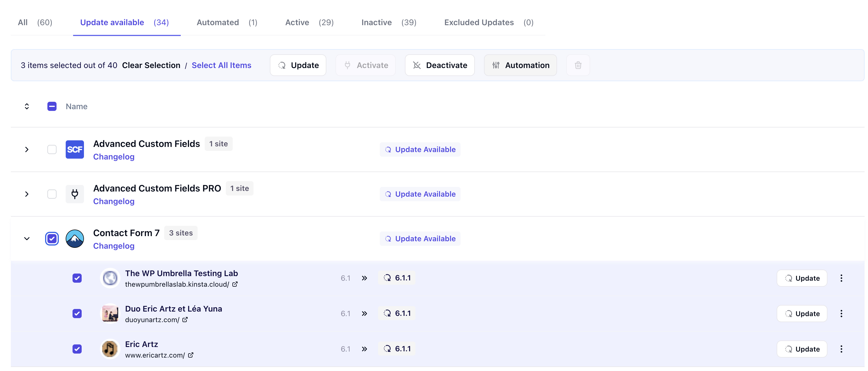Screen dimensions: 868x371
Task: Open duoyunartz.com external link icon
Action: [185, 320]
